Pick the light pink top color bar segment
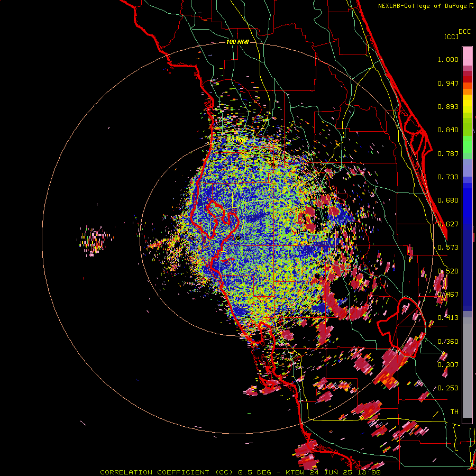Image resolution: width=476 pixels, height=476 pixels. pos(467,57)
